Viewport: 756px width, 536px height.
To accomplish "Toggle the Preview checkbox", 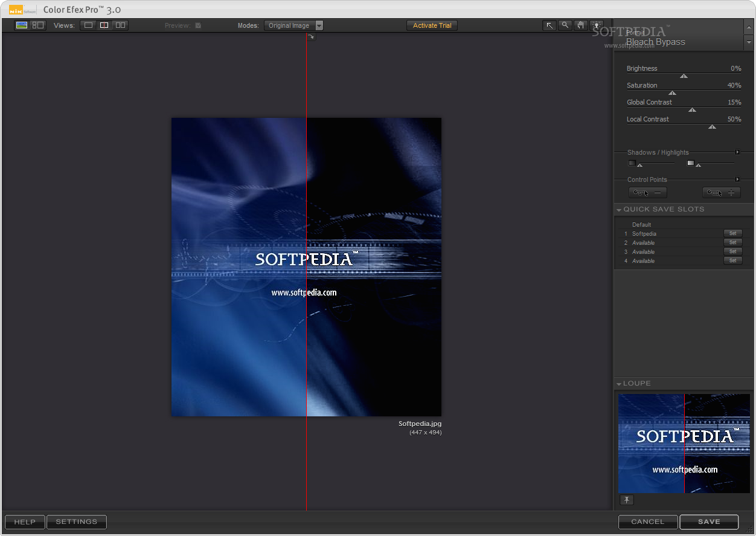I will [x=198, y=25].
